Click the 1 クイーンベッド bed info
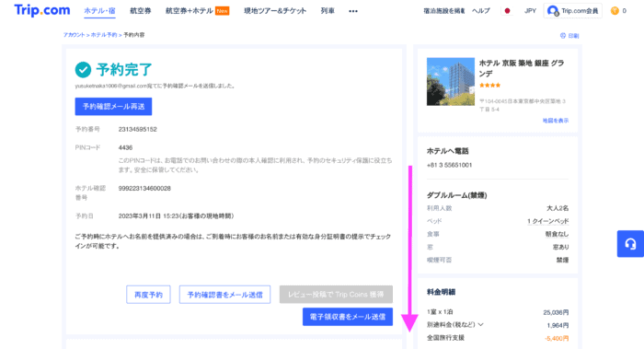The image size is (644, 349). pyautogui.click(x=548, y=221)
